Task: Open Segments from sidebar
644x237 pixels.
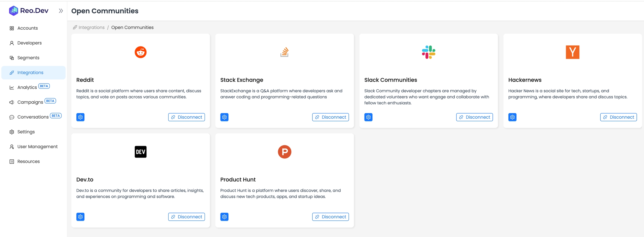Action: click(28, 58)
